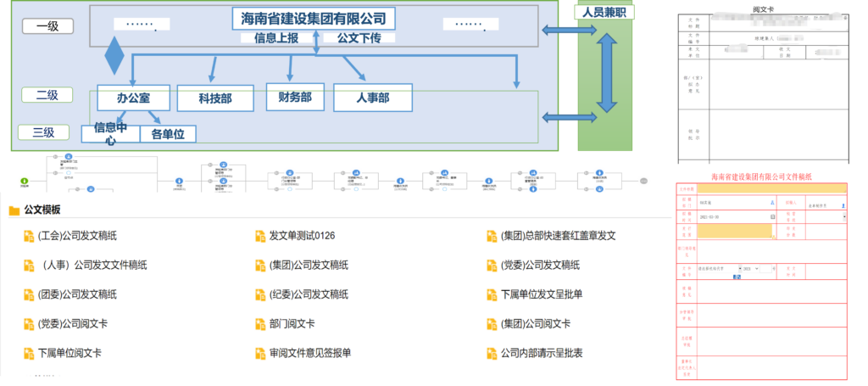Expand the document code type dropdown

coord(740,268)
